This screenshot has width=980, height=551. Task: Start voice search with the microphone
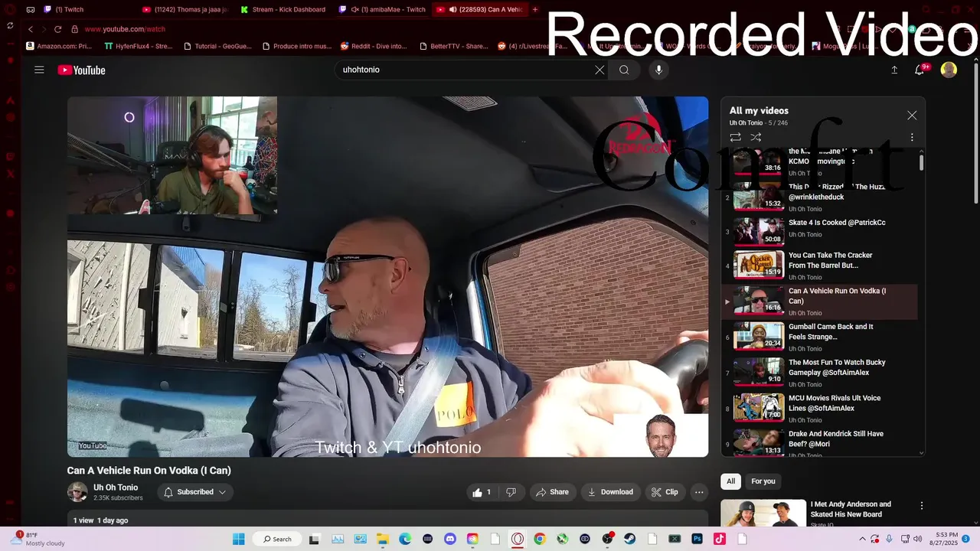(658, 70)
